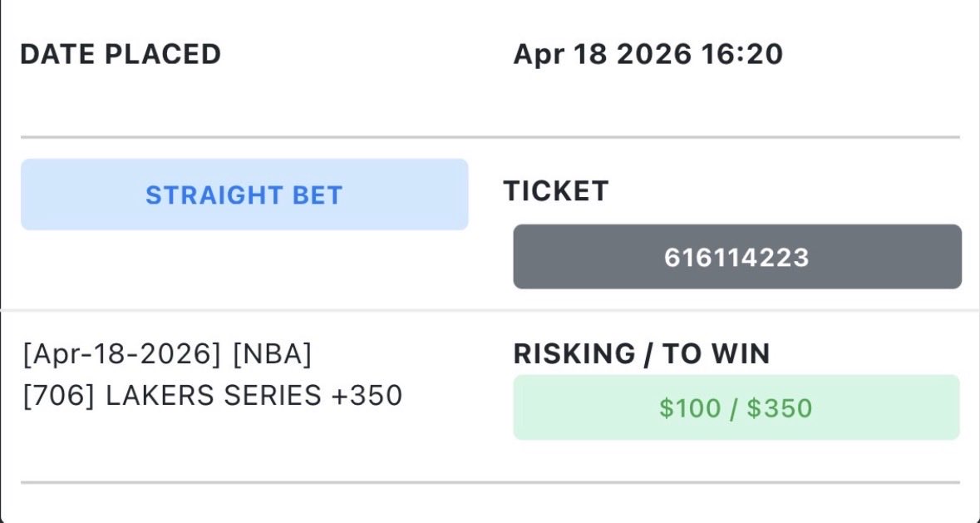Click the TICKET heading label

pyautogui.click(x=556, y=191)
